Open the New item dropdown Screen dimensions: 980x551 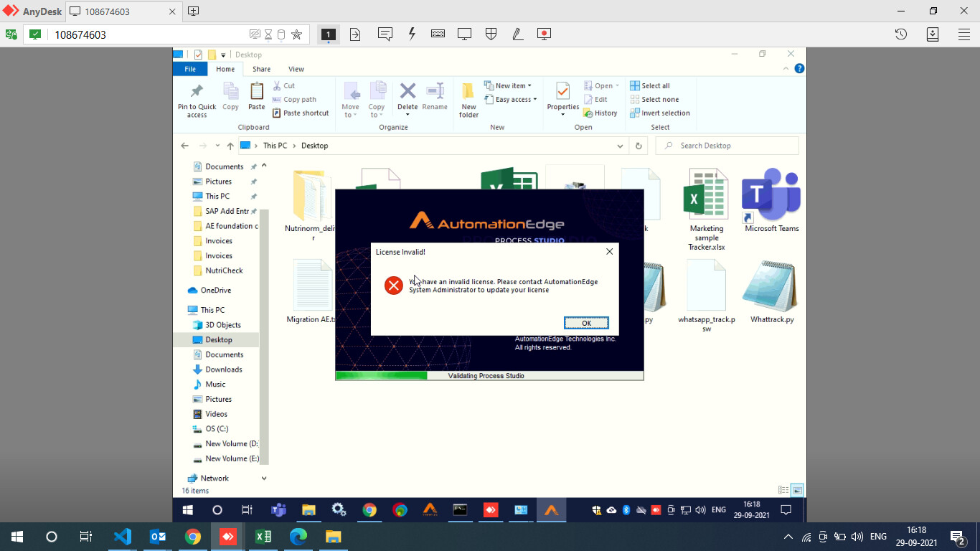[x=508, y=85]
